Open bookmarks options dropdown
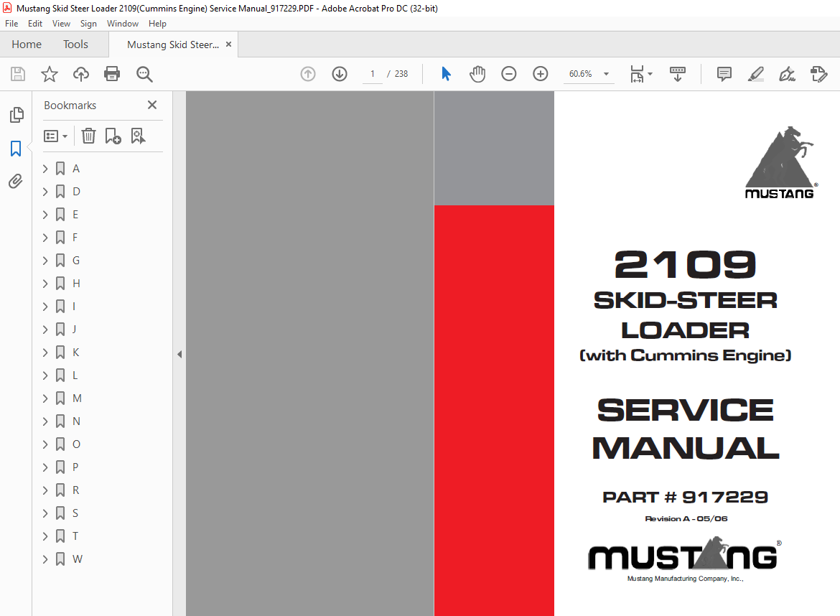Screen dimensions: 840x616 [56, 136]
